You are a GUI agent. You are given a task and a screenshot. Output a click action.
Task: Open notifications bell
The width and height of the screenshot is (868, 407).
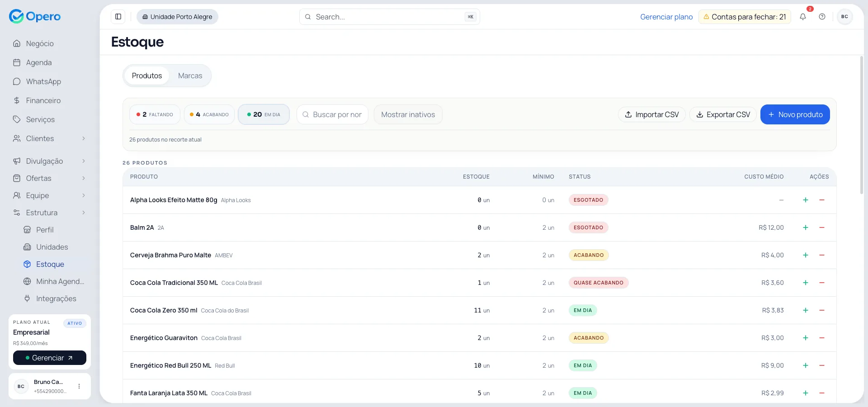click(x=803, y=17)
